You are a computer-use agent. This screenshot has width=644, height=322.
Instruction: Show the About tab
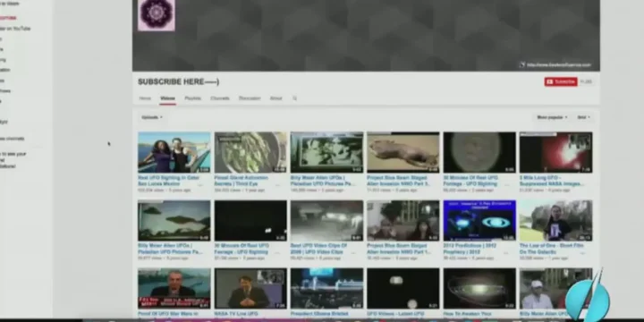[276, 98]
